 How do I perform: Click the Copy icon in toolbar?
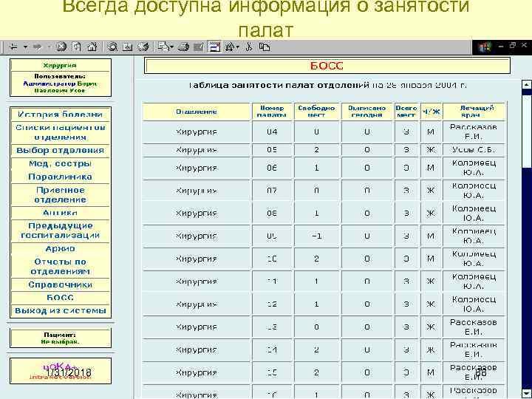265,47
